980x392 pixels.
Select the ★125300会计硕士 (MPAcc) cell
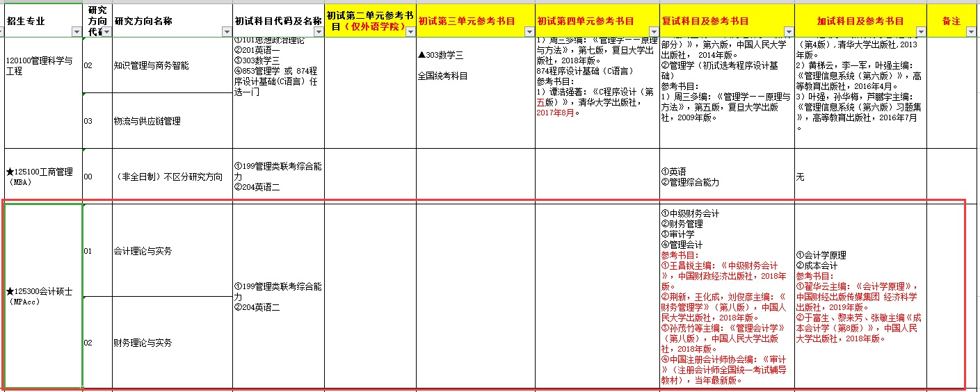click(x=43, y=296)
